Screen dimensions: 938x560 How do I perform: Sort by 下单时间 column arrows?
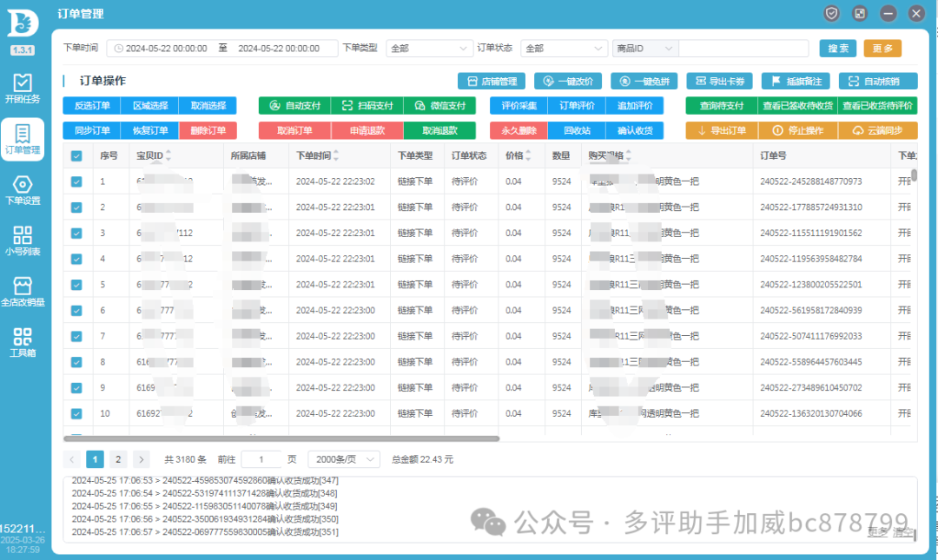pos(336,155)
